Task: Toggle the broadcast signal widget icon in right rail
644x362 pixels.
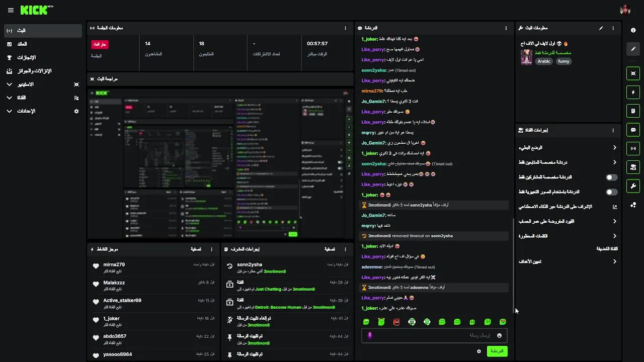Action: pos(633,148)
